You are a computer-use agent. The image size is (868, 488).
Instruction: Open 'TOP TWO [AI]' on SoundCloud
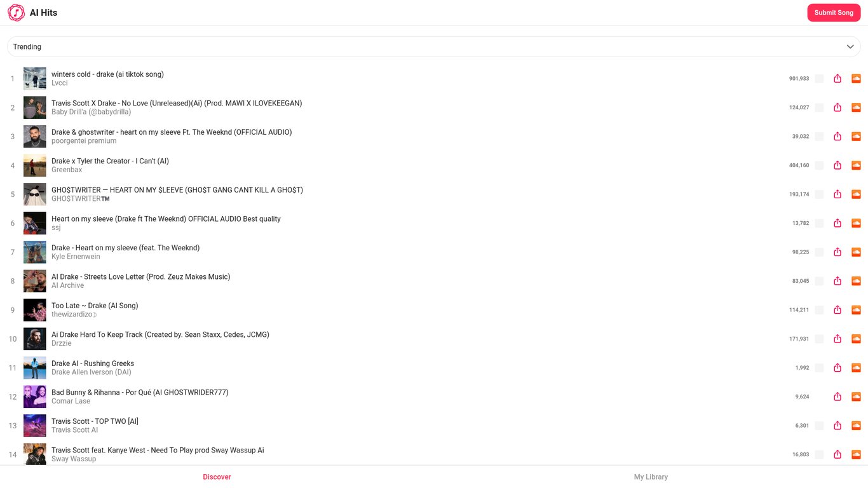click(856, 426)
